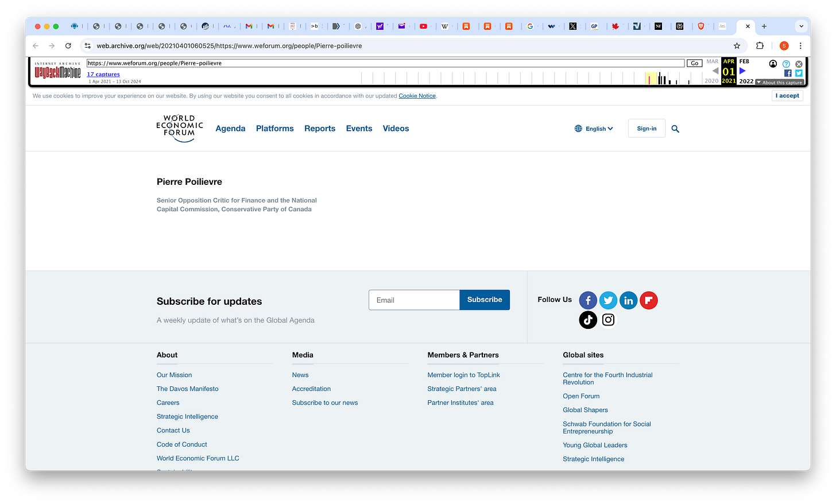Open a new browser tab
The image size is (836, 504).
(764, 26)
